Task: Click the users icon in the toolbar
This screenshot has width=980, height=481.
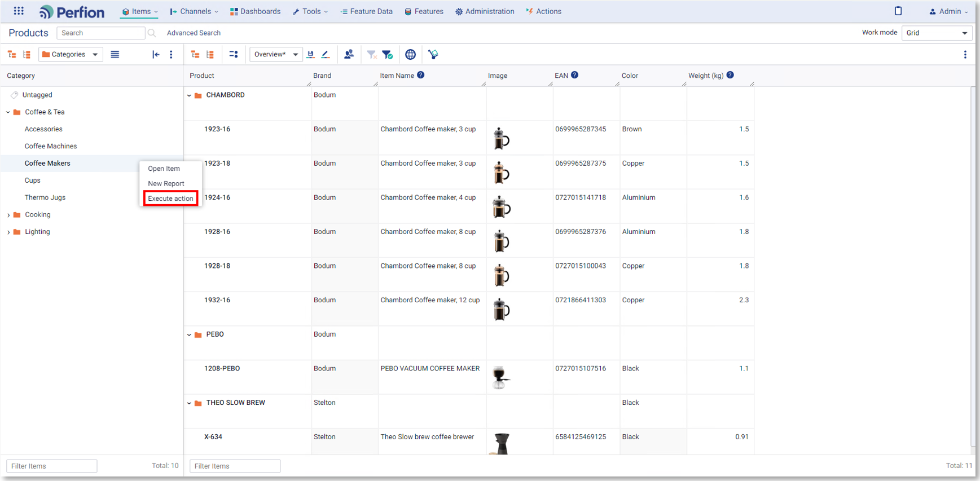Action: point(349,54)
